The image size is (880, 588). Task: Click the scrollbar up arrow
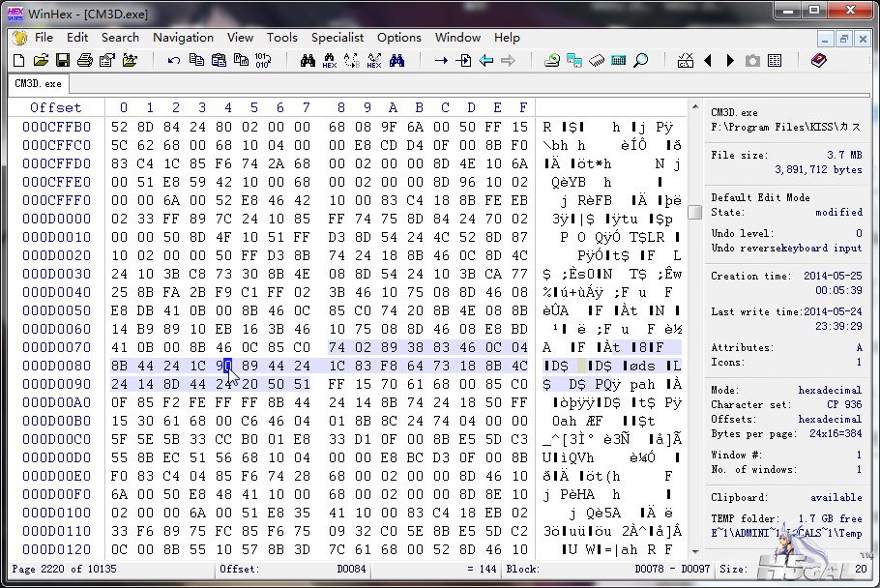coord(695,106)
